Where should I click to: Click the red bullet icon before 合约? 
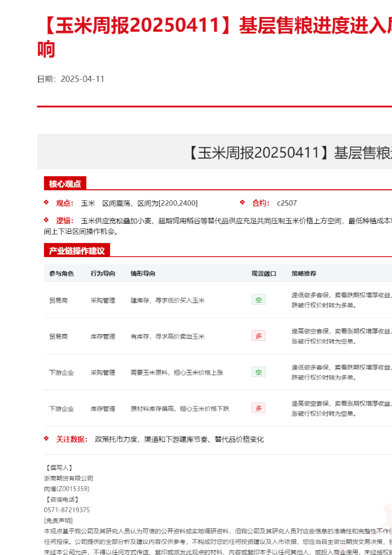[x=243, y=203]
